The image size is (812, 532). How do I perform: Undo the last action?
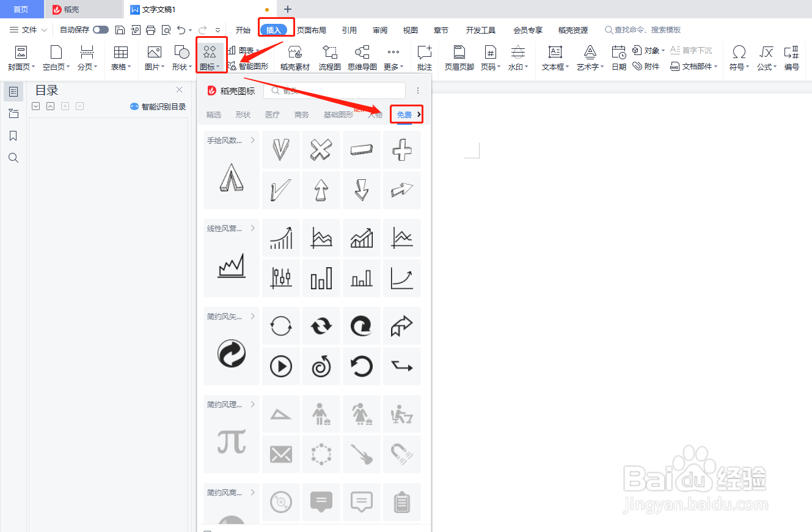pos(181,30)
